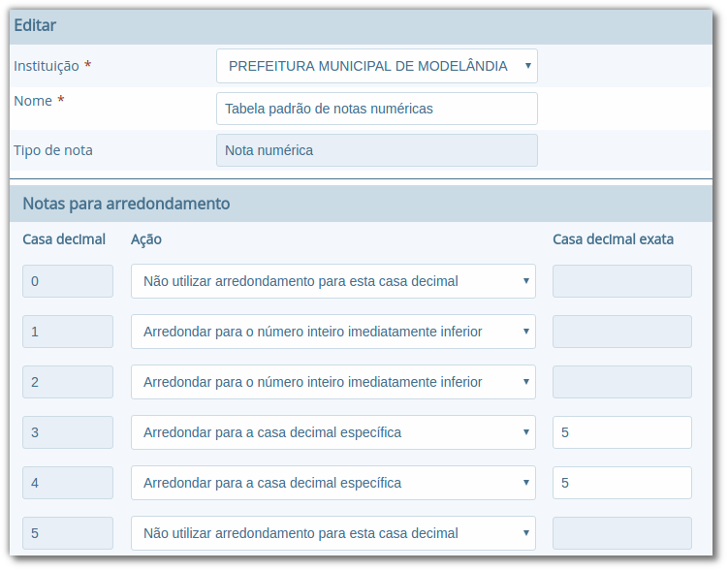Click exact decimal field for row 1

[x=621, y=332]
